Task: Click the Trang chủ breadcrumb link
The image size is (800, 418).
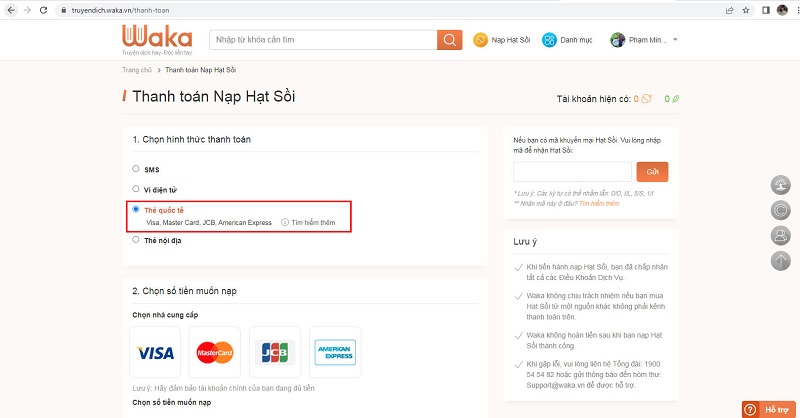Action: (x=136, y=70)
